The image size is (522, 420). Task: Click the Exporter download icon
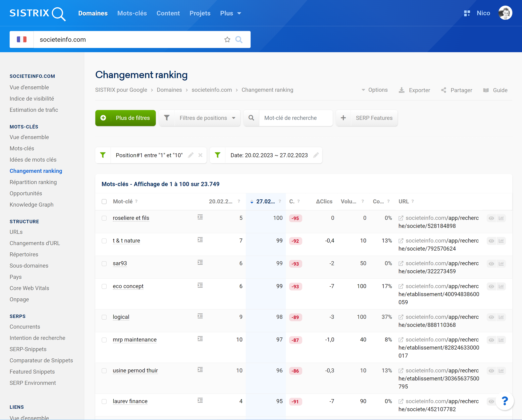pos(401,90)
